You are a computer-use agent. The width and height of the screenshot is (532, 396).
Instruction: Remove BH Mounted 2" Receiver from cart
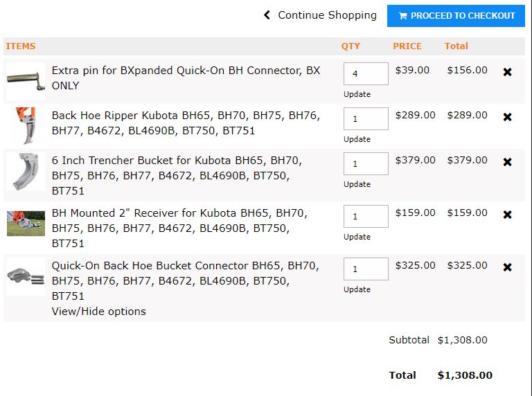click(x=507, y=215)
